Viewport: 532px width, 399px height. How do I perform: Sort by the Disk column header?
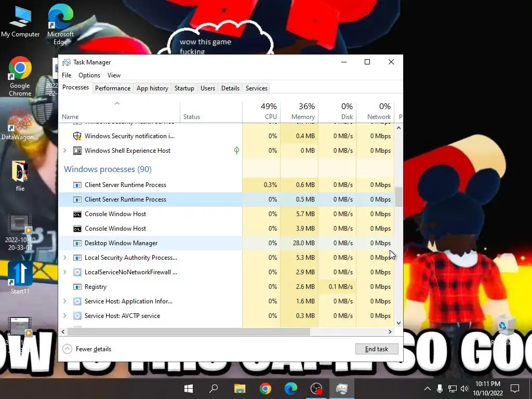[337, 112]
